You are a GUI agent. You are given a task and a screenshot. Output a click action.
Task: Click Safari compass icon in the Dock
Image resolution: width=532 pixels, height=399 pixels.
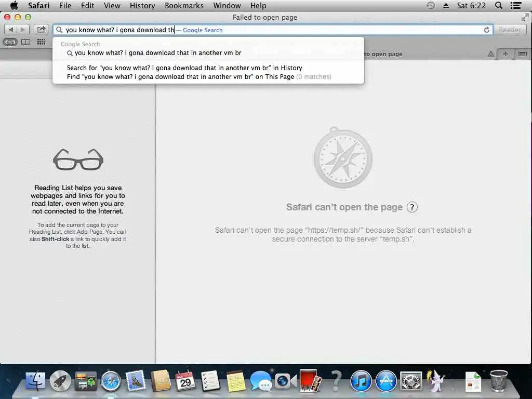(111, 381)
